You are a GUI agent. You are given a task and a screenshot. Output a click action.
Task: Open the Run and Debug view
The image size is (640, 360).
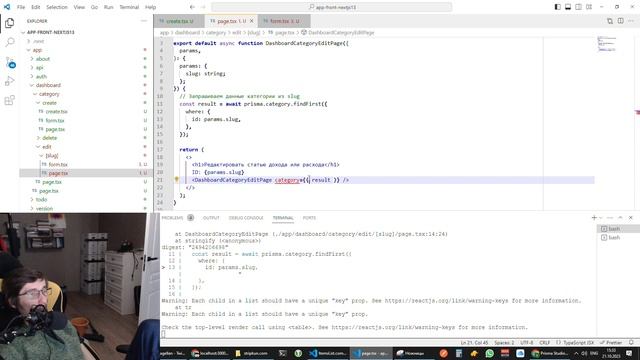click(x=10, y=81)
